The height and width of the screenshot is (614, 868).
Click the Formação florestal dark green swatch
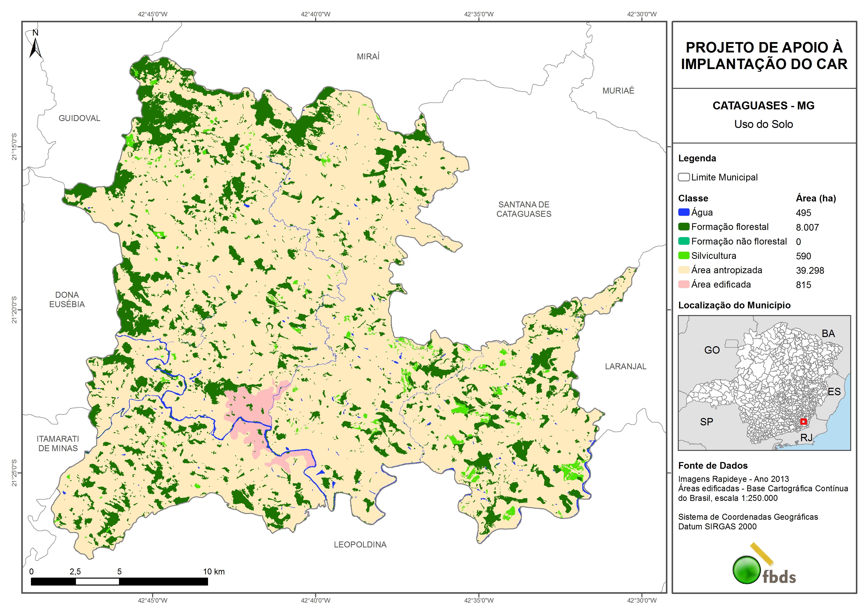[x=683, y=227]
